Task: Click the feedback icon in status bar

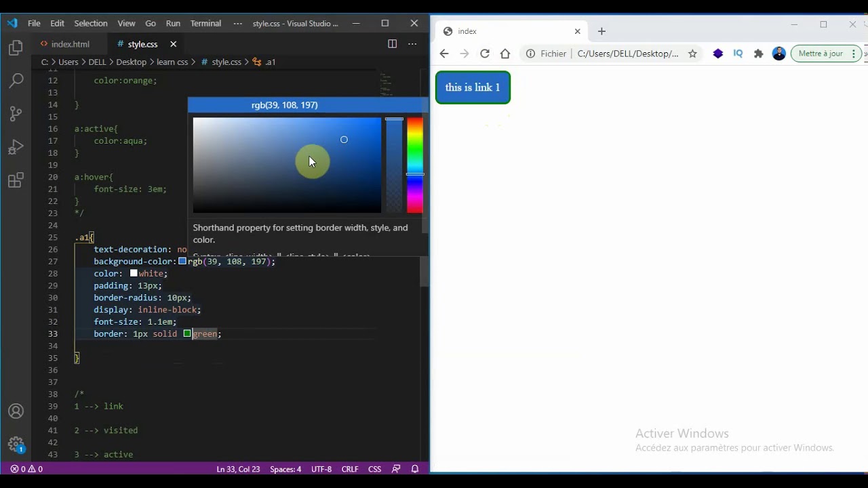Action: click(396, 469)
